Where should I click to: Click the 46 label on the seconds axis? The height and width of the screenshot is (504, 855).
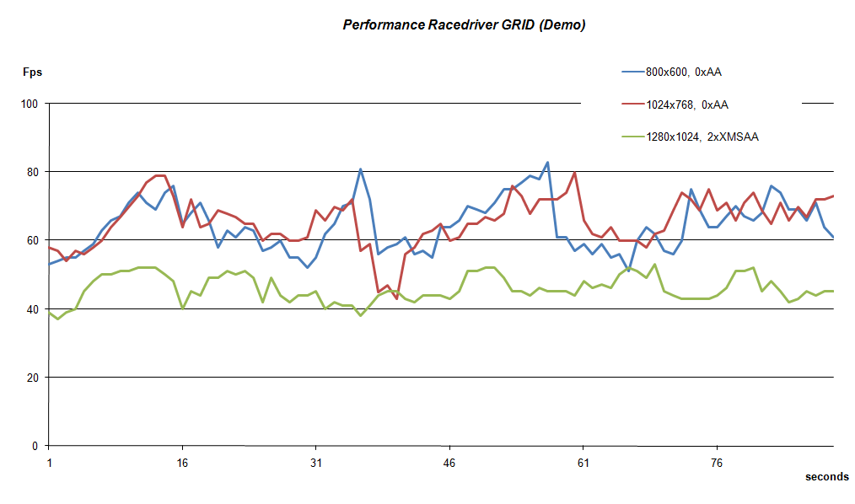[x=449, y=464]
